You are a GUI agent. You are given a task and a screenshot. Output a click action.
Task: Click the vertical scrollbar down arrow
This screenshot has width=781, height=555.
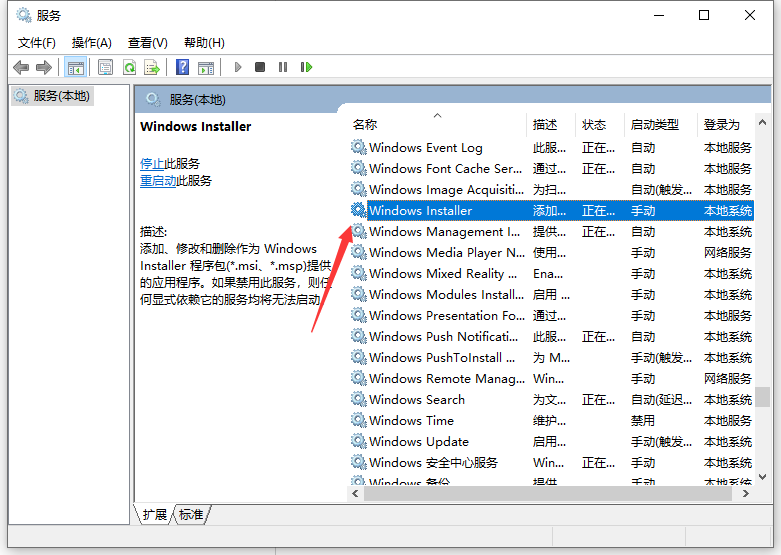pyautogui.click(x=762, y=477)
